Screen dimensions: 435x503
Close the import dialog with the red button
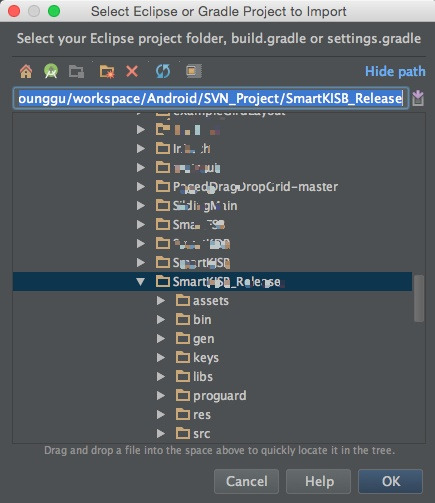(x=14, y=11)
